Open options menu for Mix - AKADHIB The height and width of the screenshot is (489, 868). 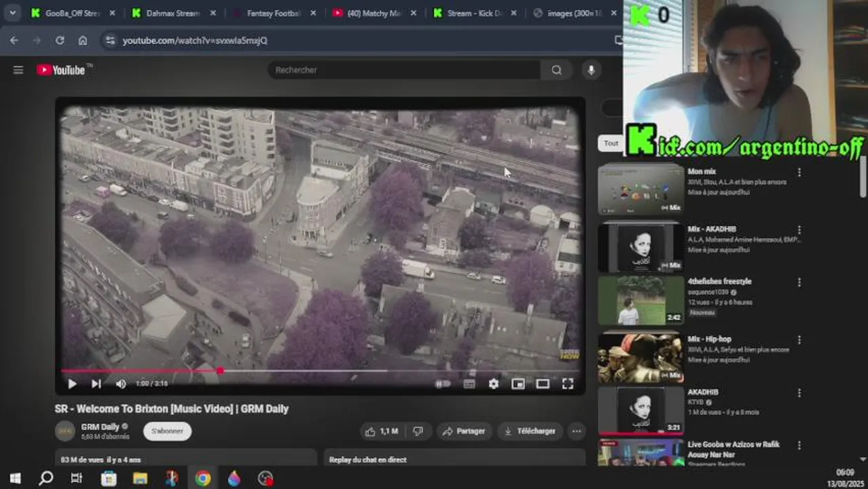[x=799, y=230]
